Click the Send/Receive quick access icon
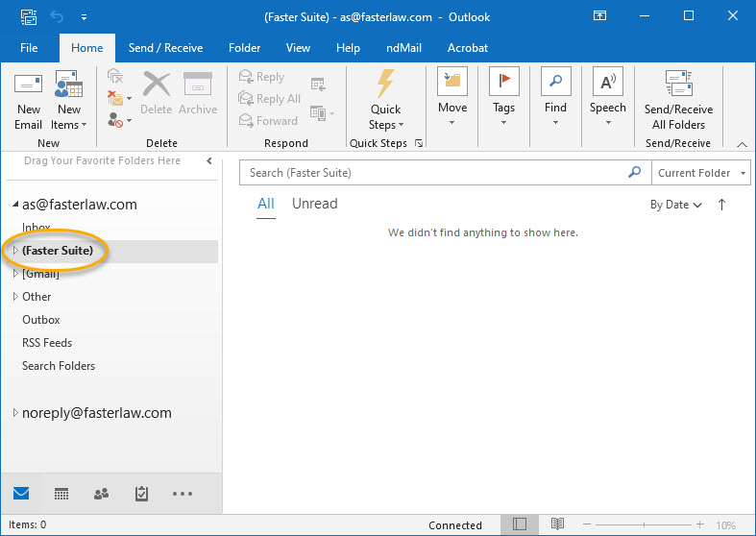756x536 pixels. pyautogui.click(x=29, y=17)
